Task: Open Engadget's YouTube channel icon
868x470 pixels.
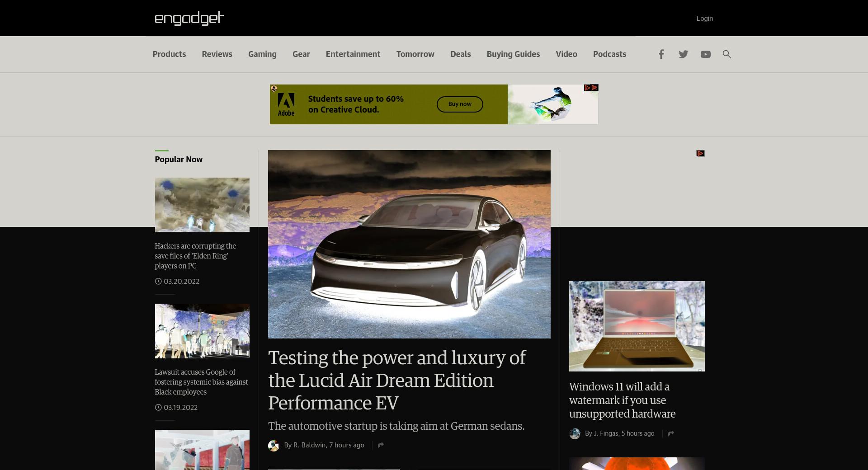Action: pos(705,54)
